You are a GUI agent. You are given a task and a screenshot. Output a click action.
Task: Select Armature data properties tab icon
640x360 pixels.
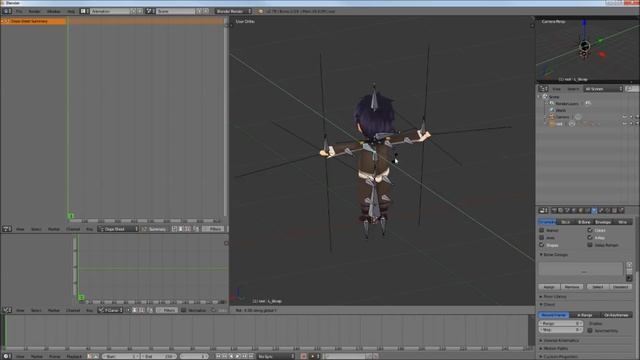pos(594,211)
